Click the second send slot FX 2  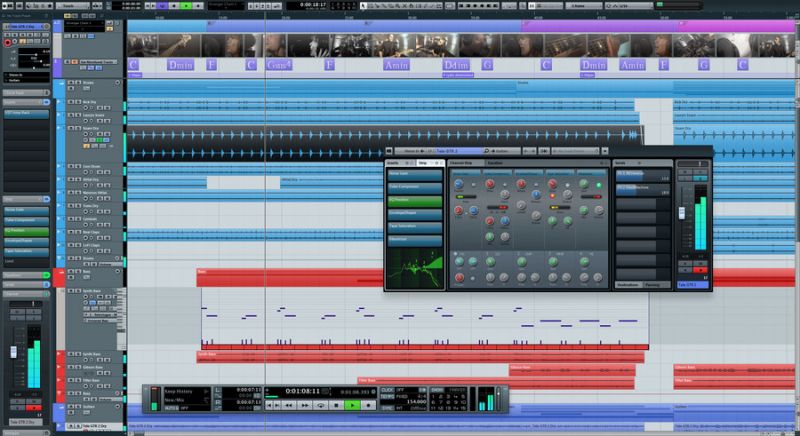tap(643, 190)
